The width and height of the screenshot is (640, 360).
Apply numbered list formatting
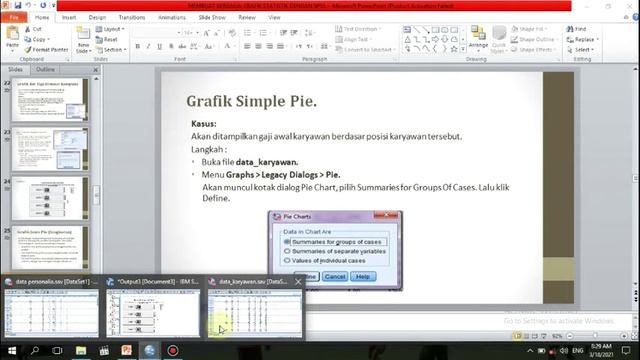263,33
